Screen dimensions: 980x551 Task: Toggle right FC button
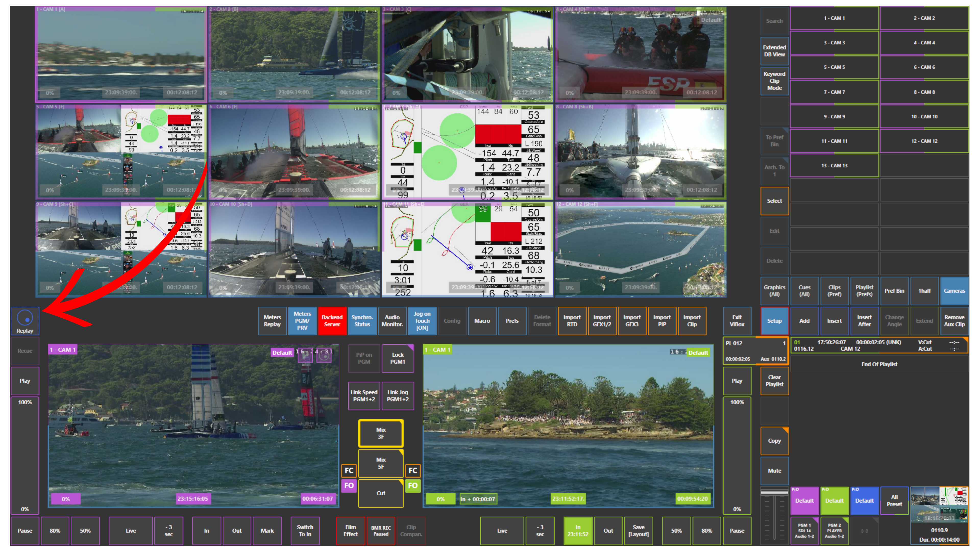tap(413, 470)
